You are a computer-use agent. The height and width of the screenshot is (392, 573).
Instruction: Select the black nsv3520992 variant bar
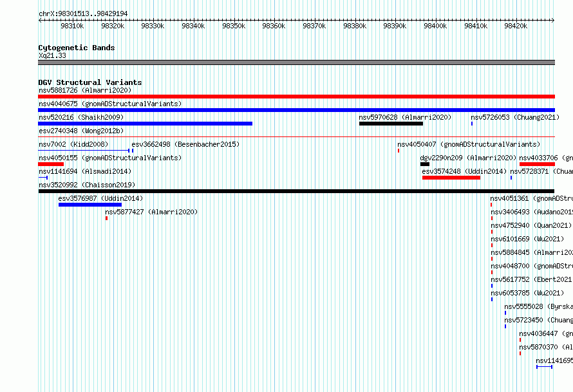pos(296,191)
